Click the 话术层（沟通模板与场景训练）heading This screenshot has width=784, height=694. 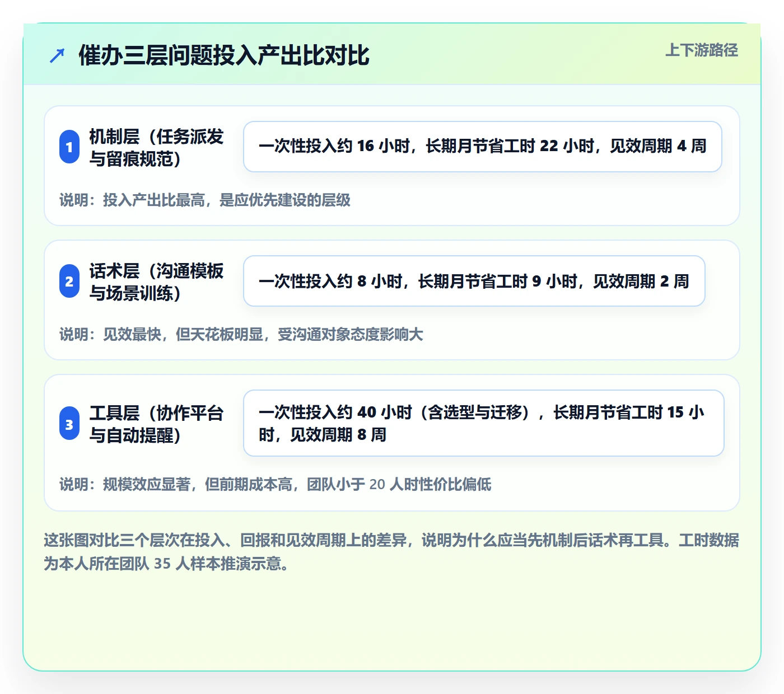[157, 282]
